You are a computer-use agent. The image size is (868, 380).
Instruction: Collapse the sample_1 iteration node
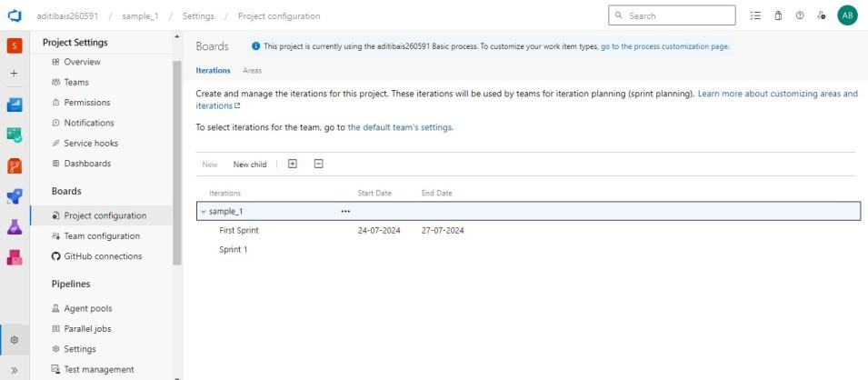pyautogui.click(x=203, y=211)
